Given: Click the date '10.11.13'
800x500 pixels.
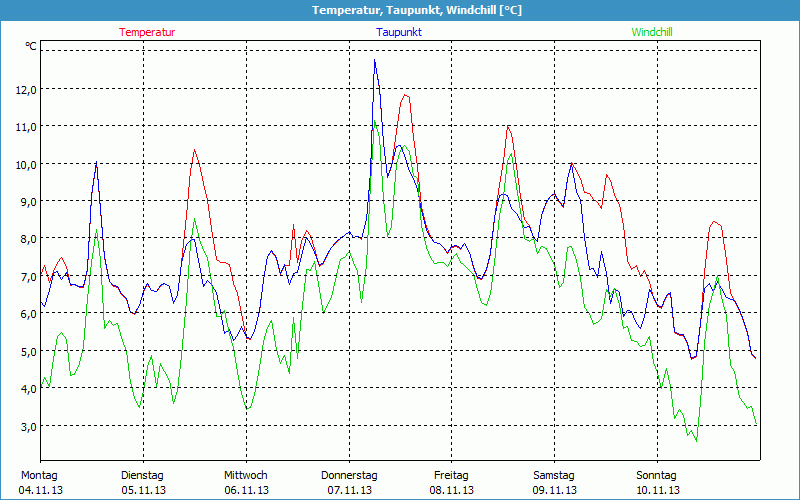Looking at the screenshot, I should click(x=658, y=490).
